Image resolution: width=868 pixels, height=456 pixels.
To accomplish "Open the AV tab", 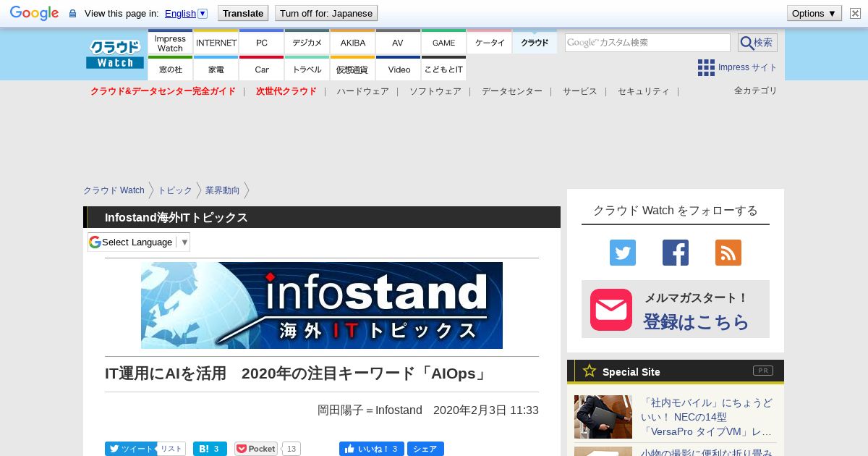I will pyautogui.click(x=398, y=43).
